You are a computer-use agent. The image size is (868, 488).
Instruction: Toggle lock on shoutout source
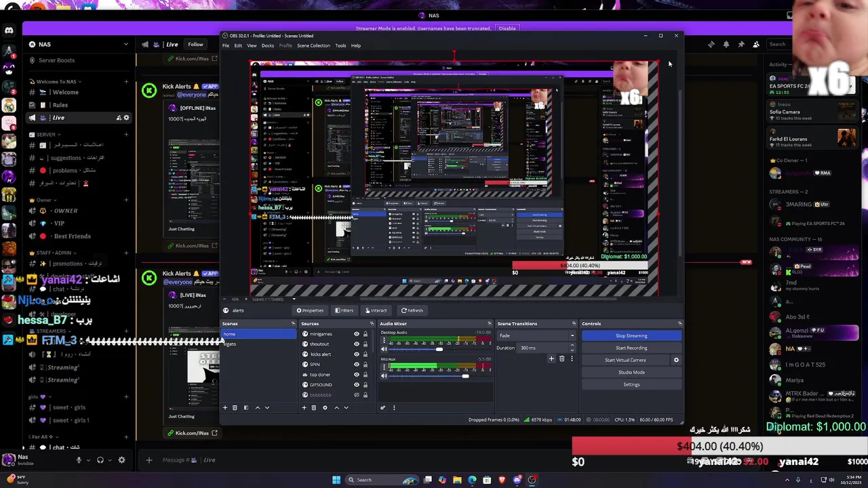[366, 344]
